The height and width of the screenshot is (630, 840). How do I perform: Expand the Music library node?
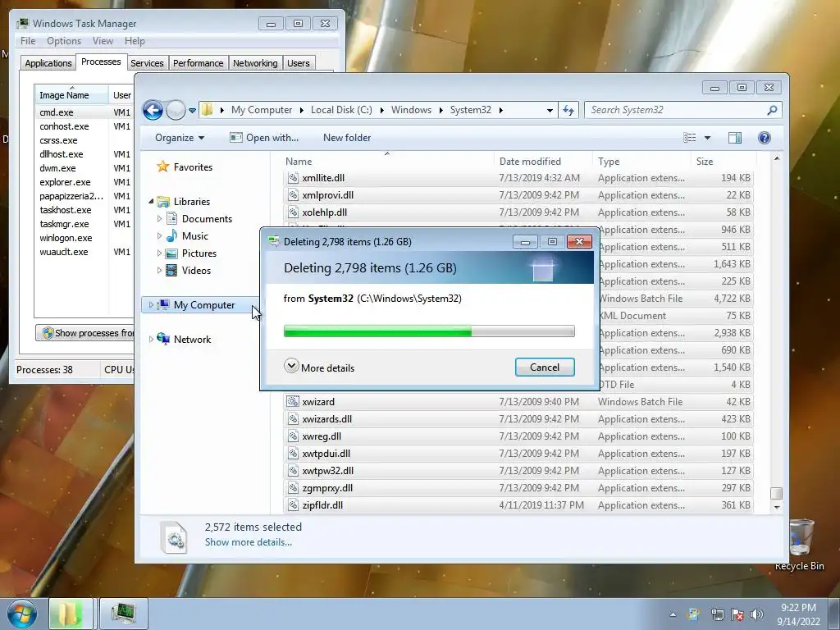[x=159, y=235]
